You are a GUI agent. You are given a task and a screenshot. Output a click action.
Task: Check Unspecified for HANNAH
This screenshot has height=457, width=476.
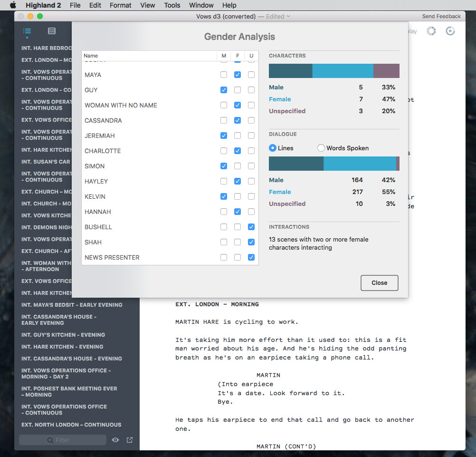[251, 212]
